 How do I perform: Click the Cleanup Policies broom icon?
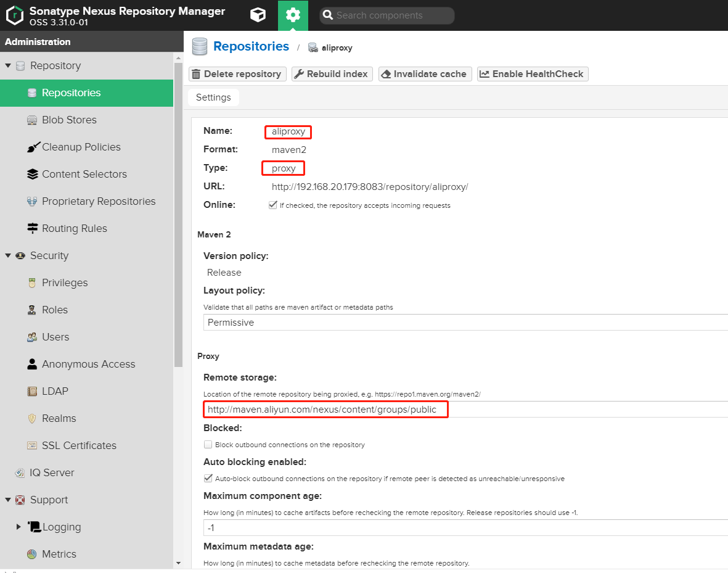tap(33, 147)
